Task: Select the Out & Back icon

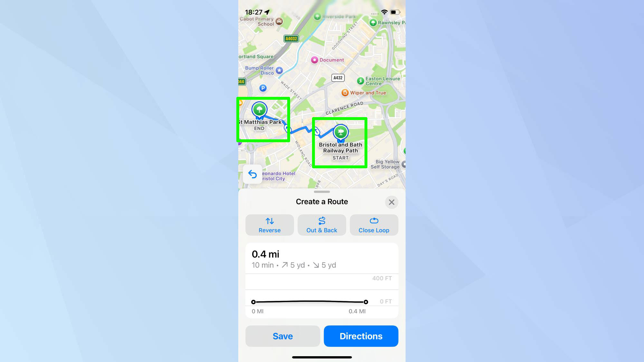Action: click(x=322, y=220)
